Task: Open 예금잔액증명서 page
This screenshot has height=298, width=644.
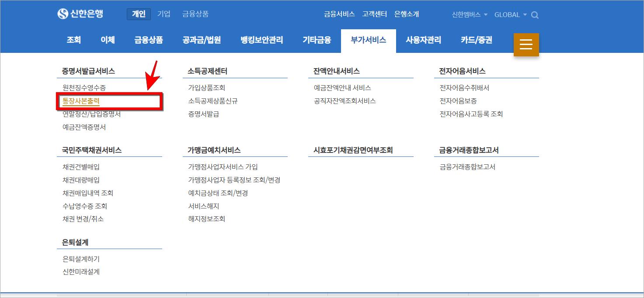Action: coord(84,127)
